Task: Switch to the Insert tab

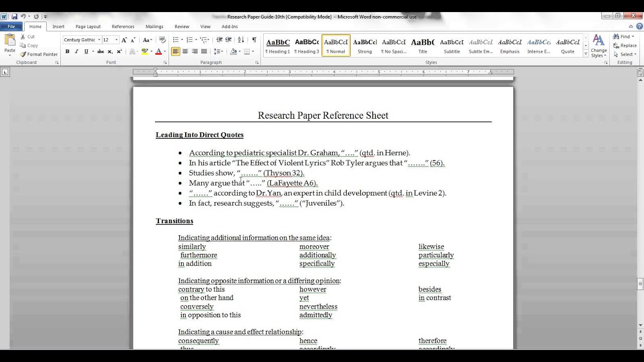Action: pyautogui.click(x=58, y=27)
